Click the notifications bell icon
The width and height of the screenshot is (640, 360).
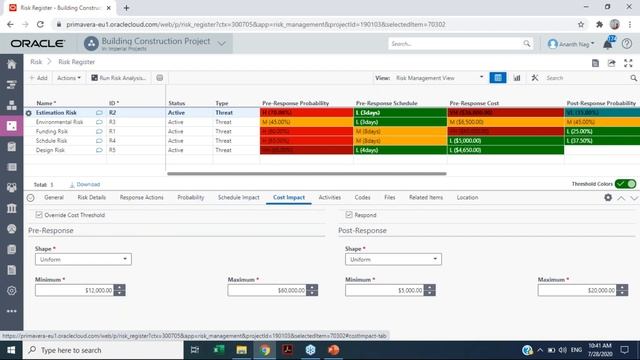(x=608, y=44)
